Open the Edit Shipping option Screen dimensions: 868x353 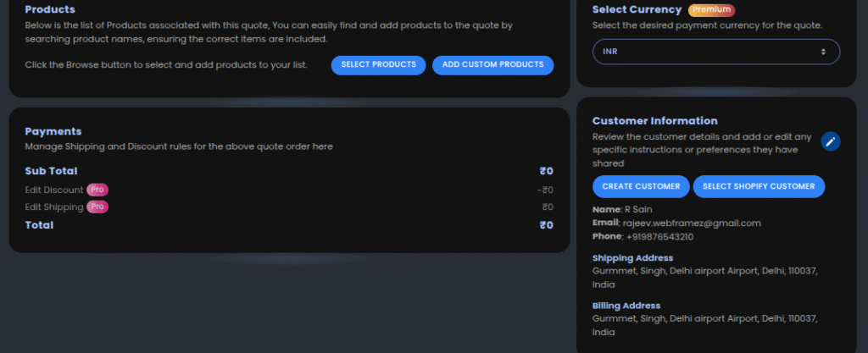[54, 207]
